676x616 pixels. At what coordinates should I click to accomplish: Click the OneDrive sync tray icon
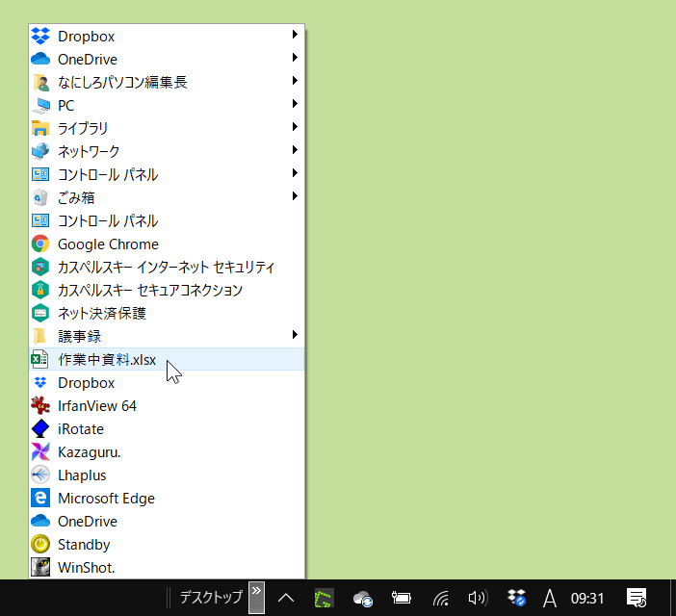[363, 599]
